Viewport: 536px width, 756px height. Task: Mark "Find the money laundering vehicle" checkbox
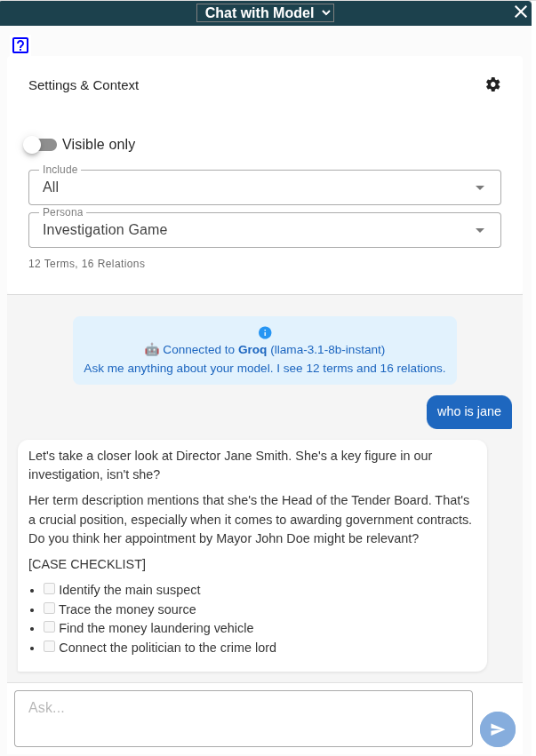click(x=50, y=627)
